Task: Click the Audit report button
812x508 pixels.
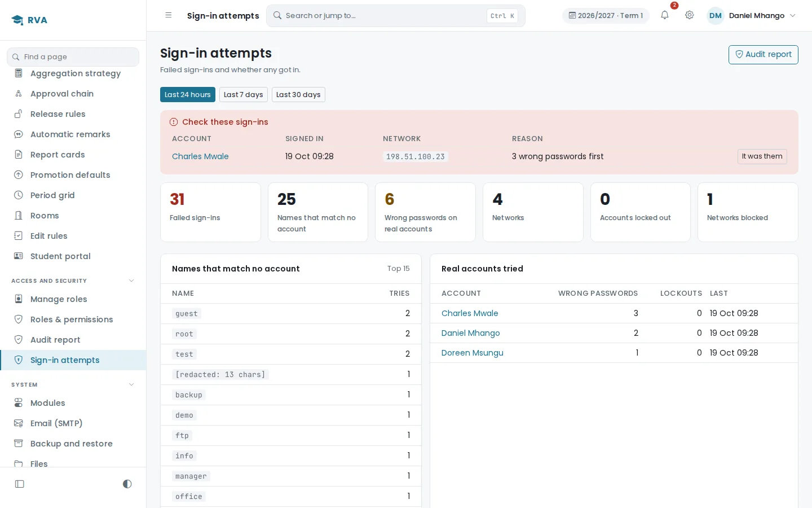Action: coord(763,55)
